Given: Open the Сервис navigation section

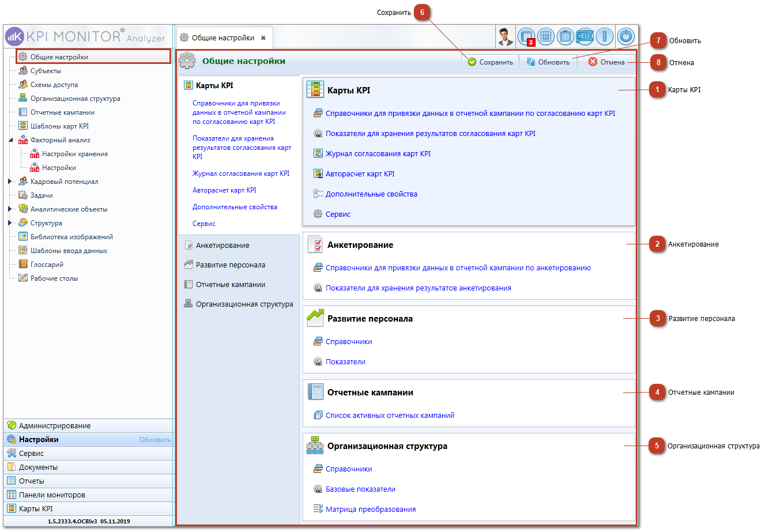Looking at the screenshot, I should (88, 453).
